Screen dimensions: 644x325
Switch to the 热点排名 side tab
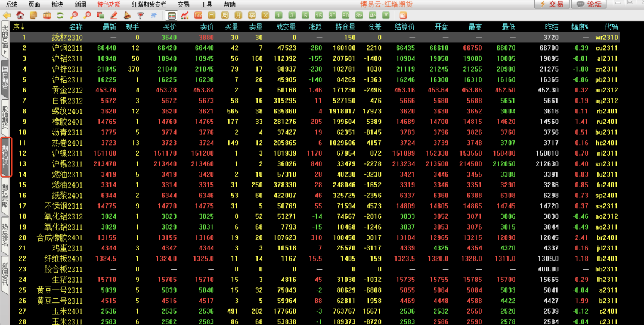pos(5,234)
